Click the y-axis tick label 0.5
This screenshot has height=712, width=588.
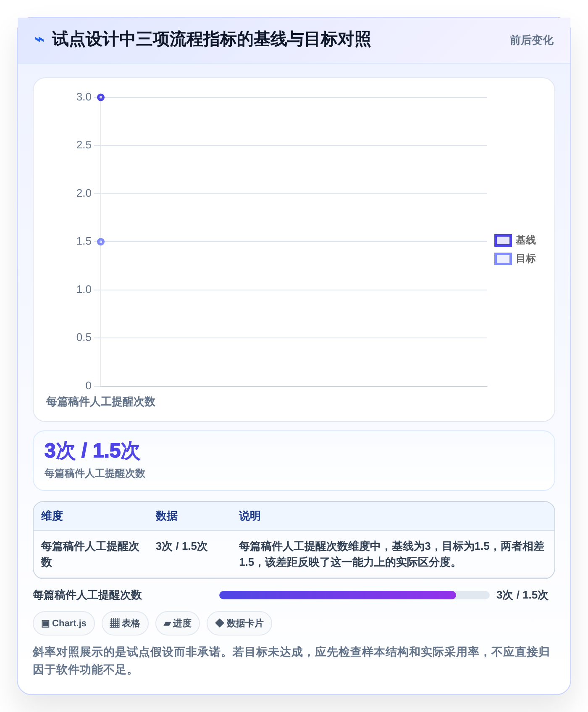coord(84,338)
